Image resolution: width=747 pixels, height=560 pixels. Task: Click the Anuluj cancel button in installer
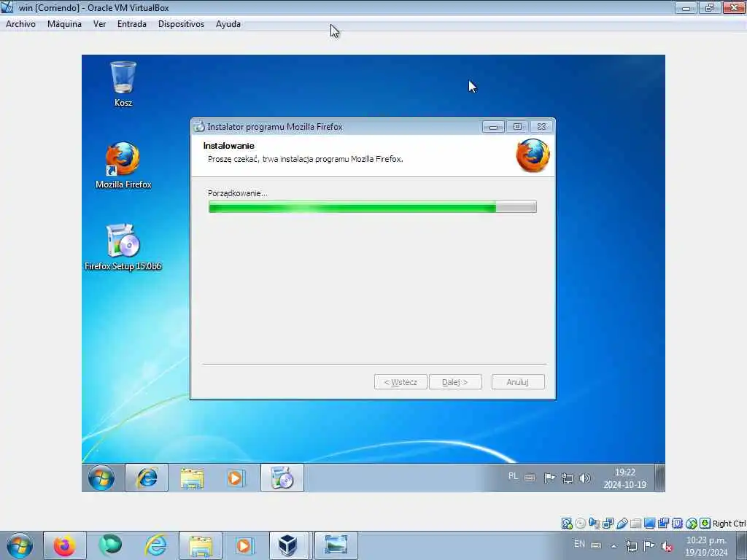[x=518, y=382]
